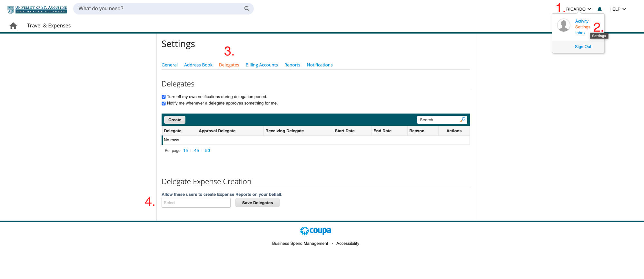Select the Address Book tab
The height and width of the screenshot is (279, 644).
198,65
